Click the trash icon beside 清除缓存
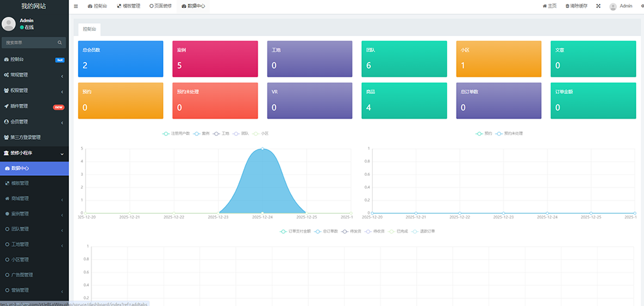644x306 pixels. [x=567, y=6]
